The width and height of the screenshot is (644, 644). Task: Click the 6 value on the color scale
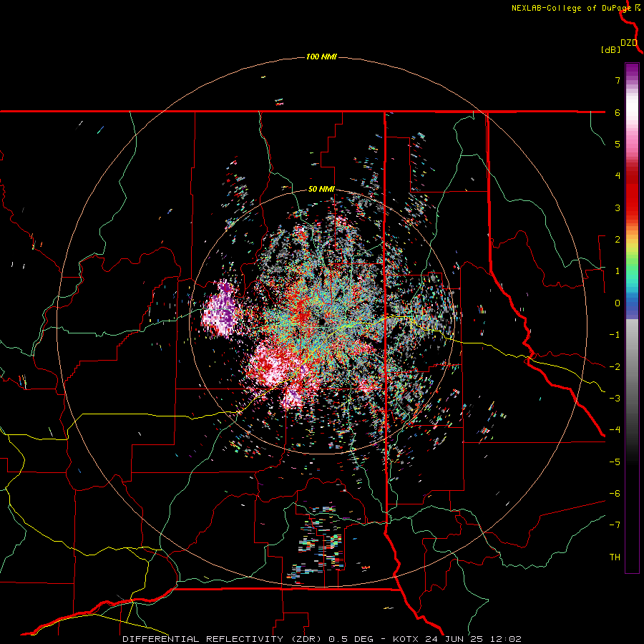[618, 112]
